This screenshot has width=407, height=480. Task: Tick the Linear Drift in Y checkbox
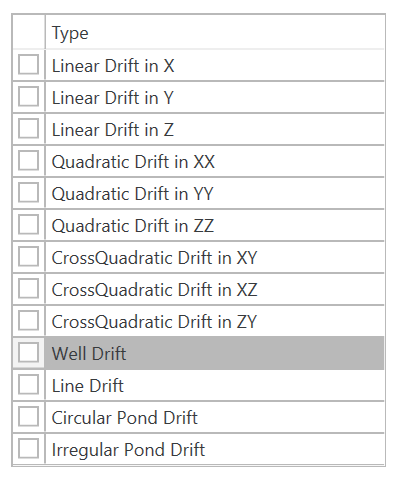tap(28, 97)
